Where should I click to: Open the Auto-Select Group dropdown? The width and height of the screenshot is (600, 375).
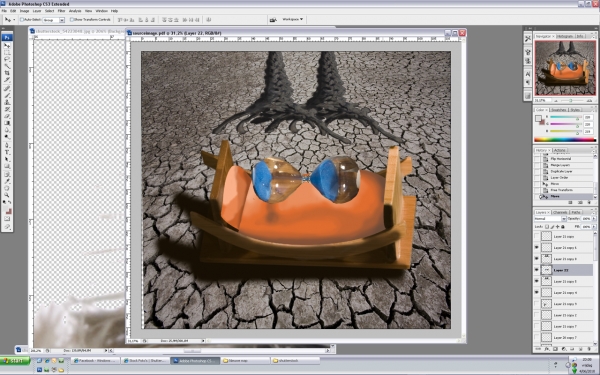pos(62,20)
